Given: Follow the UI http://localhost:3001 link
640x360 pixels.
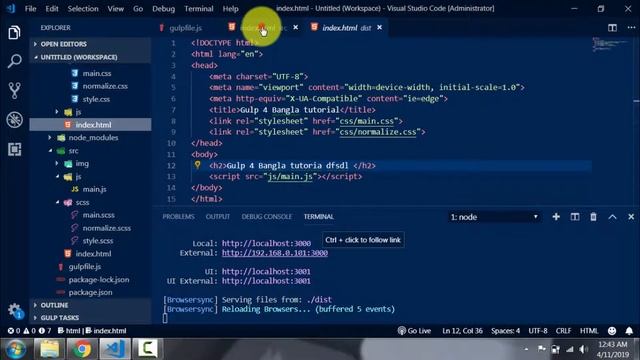Looking at the screenshot, I should [x=266, y=271].
